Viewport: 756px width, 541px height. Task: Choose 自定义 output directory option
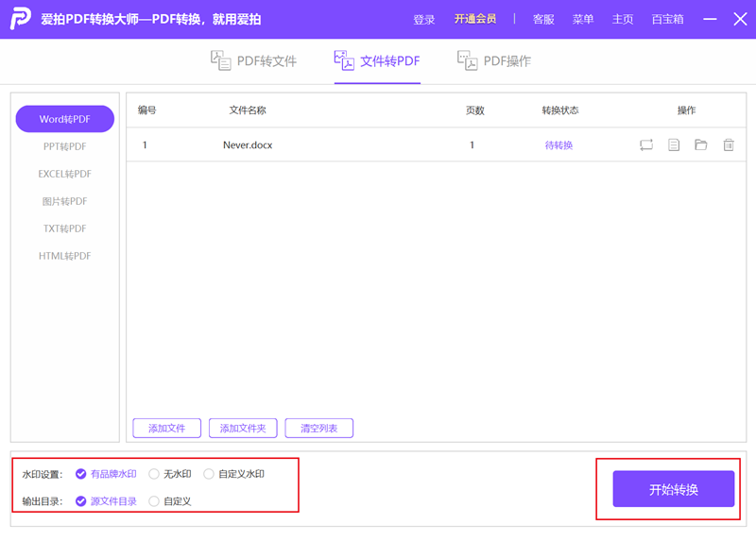pyautogui.click(x=170, y=501)
